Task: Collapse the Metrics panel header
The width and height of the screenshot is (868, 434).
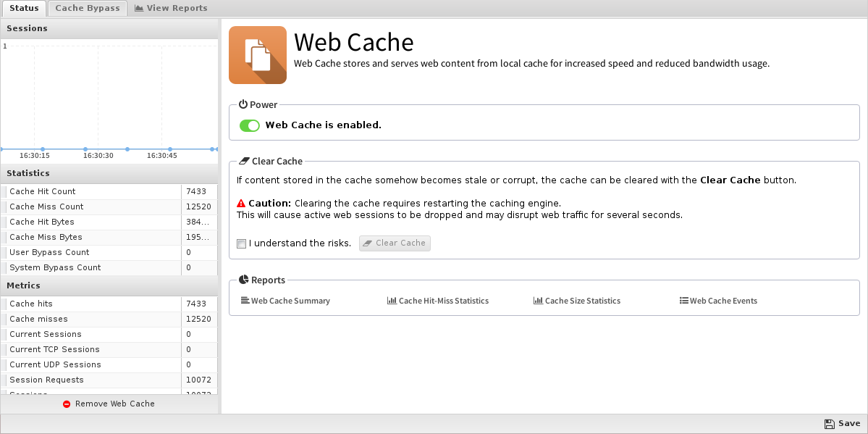Action: [109, 285]
